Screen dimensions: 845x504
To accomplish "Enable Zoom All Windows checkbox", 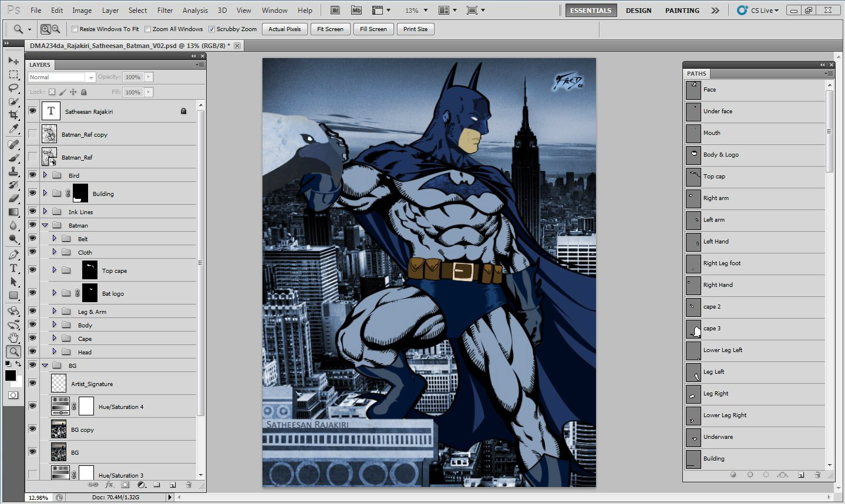I will point(147,29).
